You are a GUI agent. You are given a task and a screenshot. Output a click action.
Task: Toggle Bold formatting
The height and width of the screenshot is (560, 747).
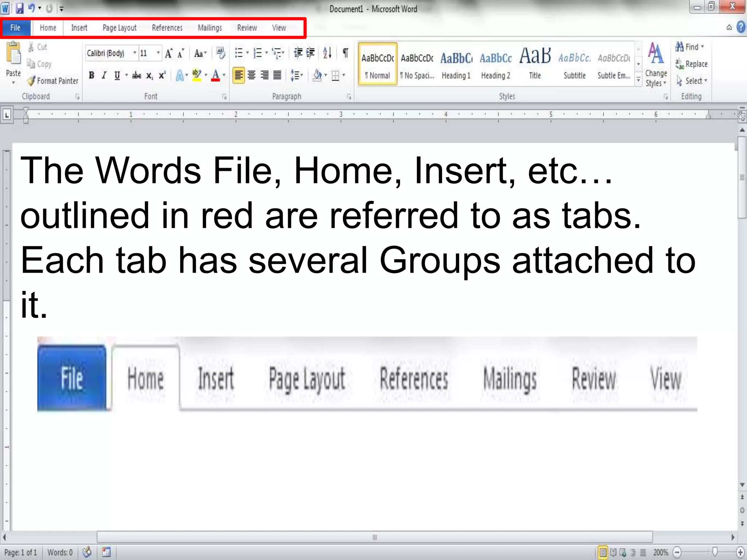click(92, 75)
